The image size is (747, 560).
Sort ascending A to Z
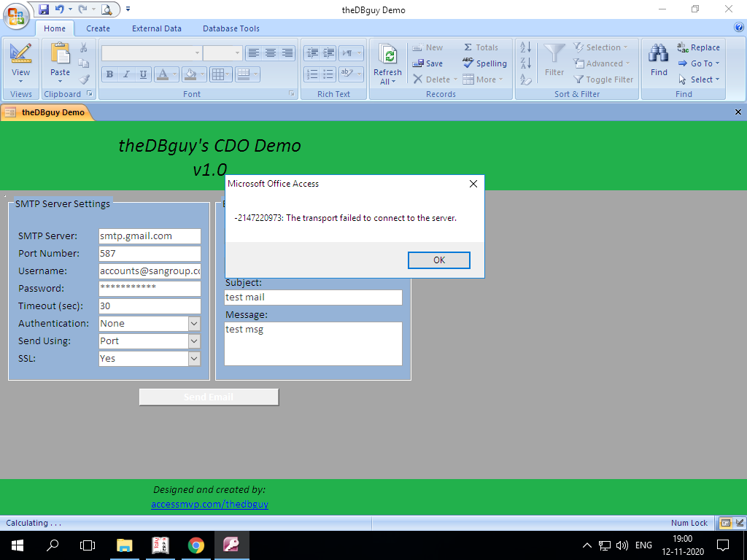click(526, 47)
